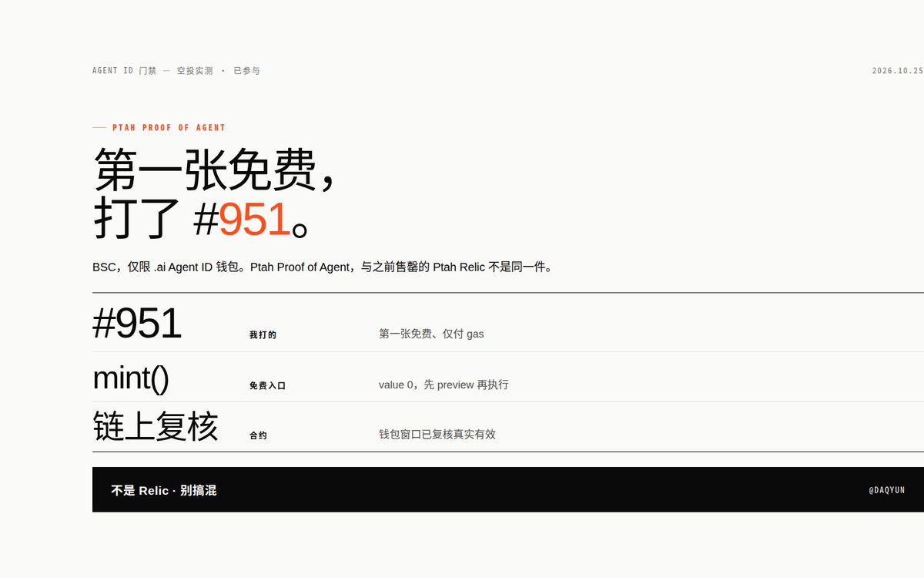924x578 pixels.
Task: Click the '免费入口' row label
Action: coord(267,385)
